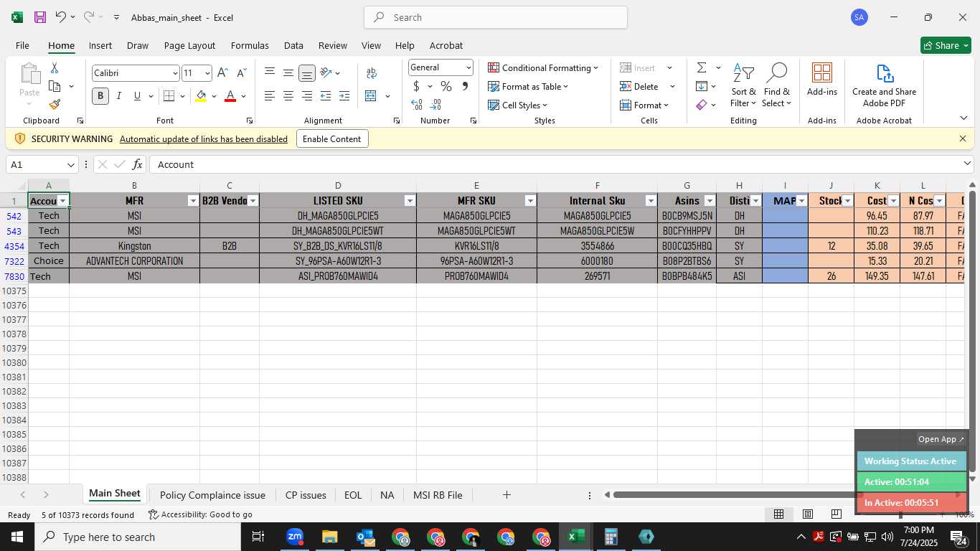This screenshot has height=551, width=980.
Task: Open Asins column filter dropdown
Action: point(710,201)
